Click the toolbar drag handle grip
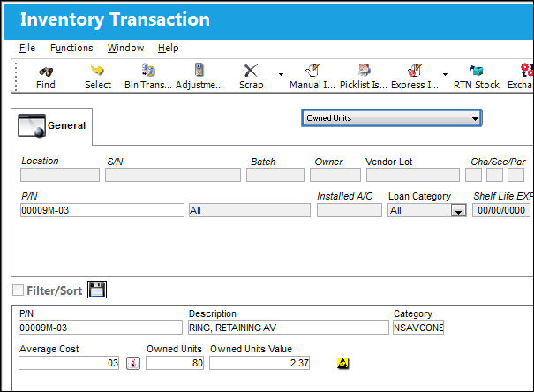 (16, 76)
